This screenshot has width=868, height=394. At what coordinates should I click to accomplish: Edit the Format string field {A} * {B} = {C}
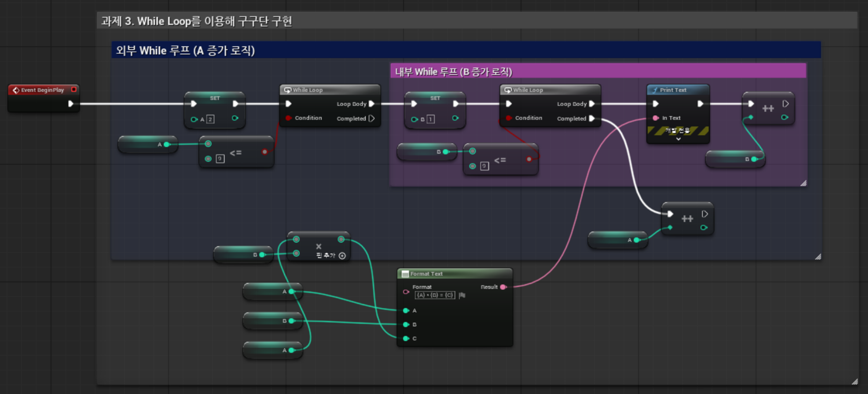(x=435, y=295)
